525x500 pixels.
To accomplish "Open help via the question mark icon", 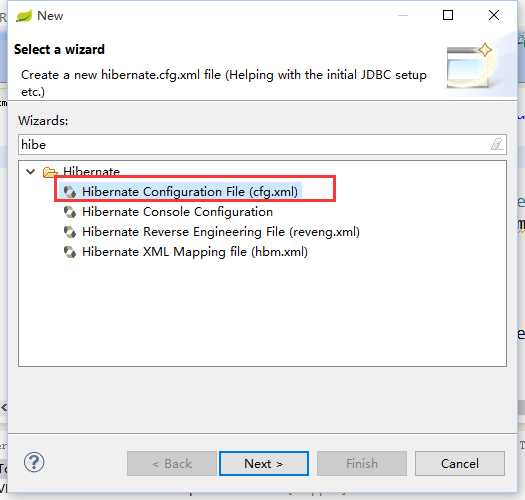I will click(x=34, y=462).
